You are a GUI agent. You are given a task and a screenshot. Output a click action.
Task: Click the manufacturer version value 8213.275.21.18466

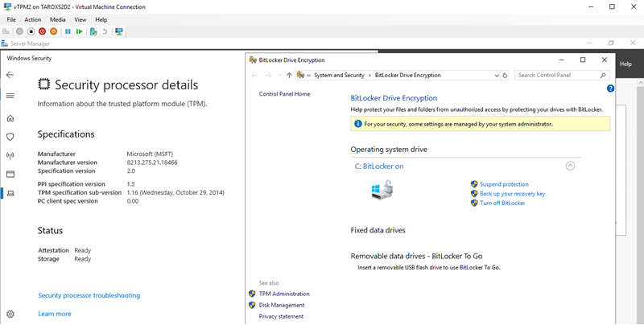pyautogui.click(x=152, y=162)
